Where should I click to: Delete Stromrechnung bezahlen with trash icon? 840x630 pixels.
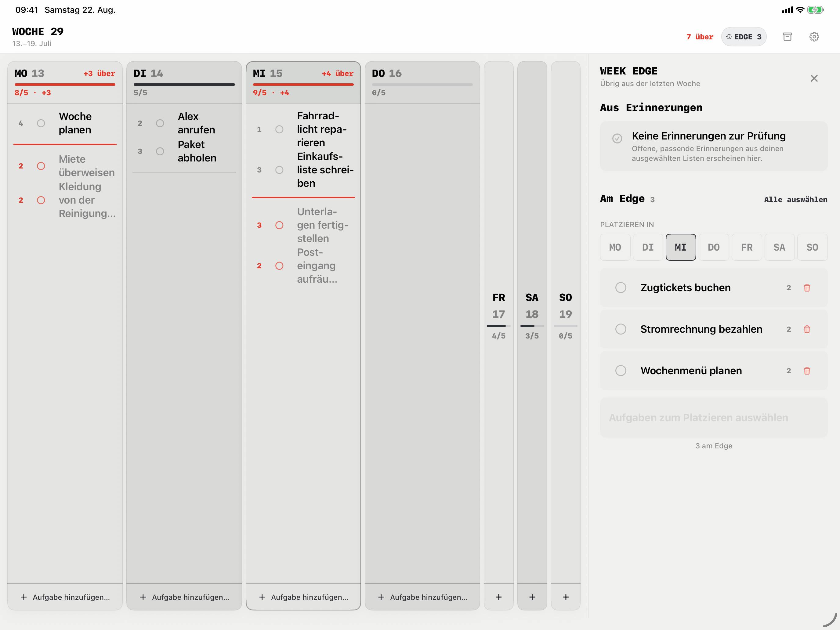807,329
